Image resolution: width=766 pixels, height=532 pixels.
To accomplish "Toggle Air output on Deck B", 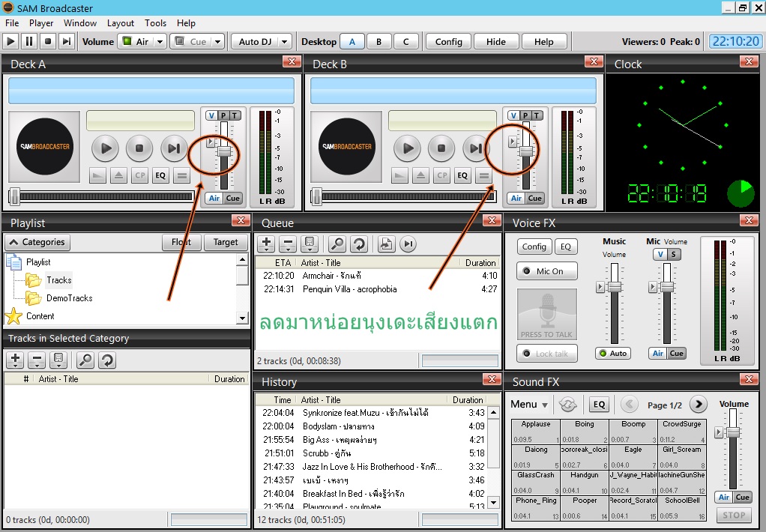I will pos(516,199).
